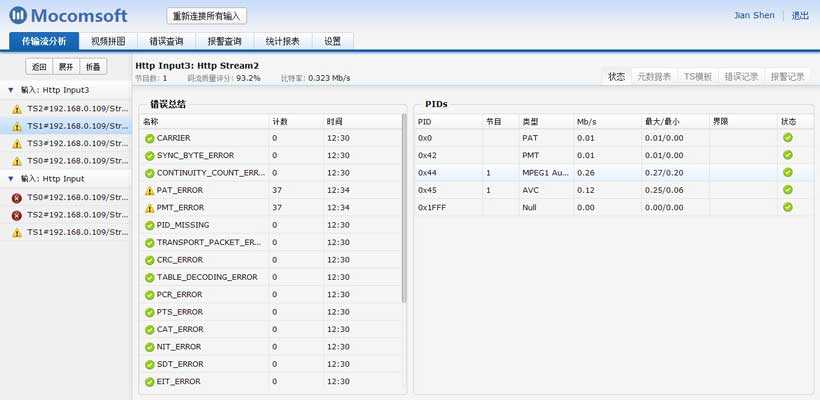The image size is (820, 400).
Task: Click warning icon of TS1 under Http Input
Action: [x=17, y=233]
